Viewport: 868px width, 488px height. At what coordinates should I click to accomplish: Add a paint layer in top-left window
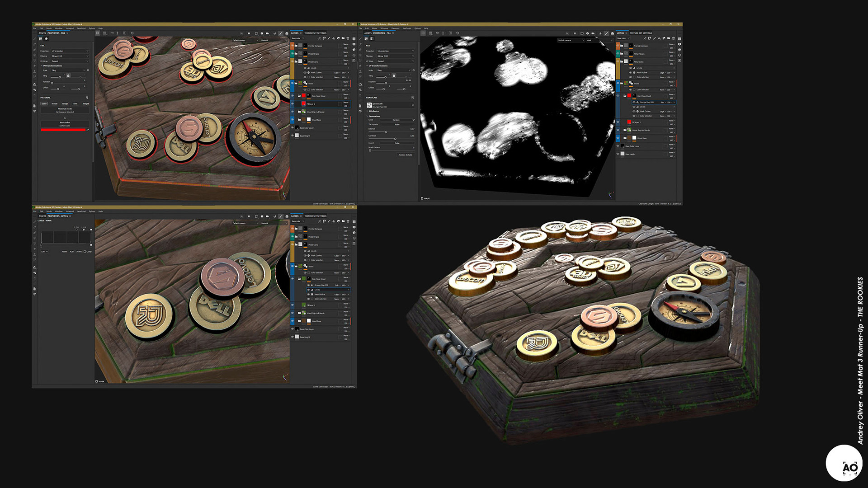point(329,38)
